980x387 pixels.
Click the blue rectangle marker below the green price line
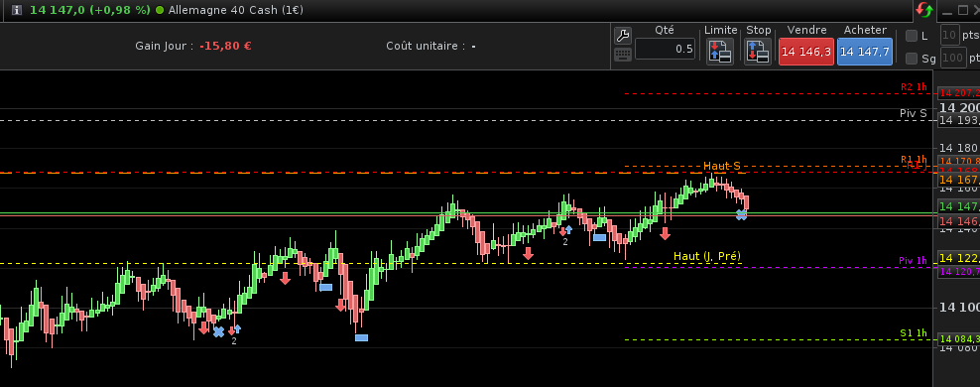point(599,237)
